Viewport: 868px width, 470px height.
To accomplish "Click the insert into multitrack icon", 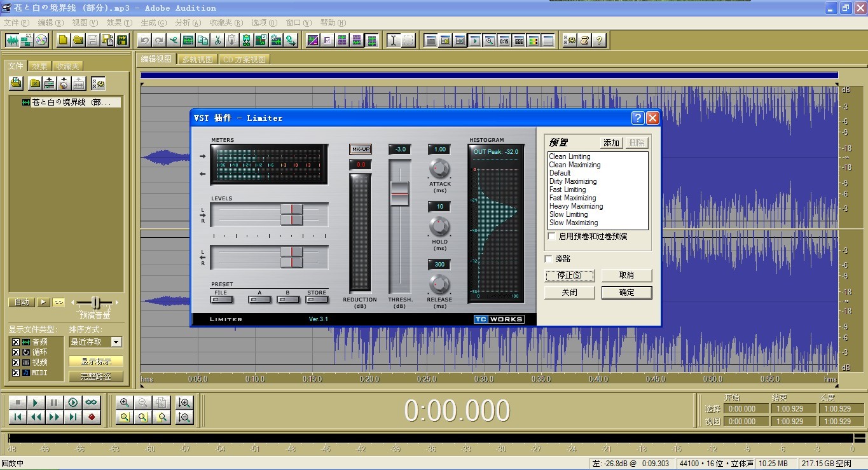I will (x=50, y=83).
